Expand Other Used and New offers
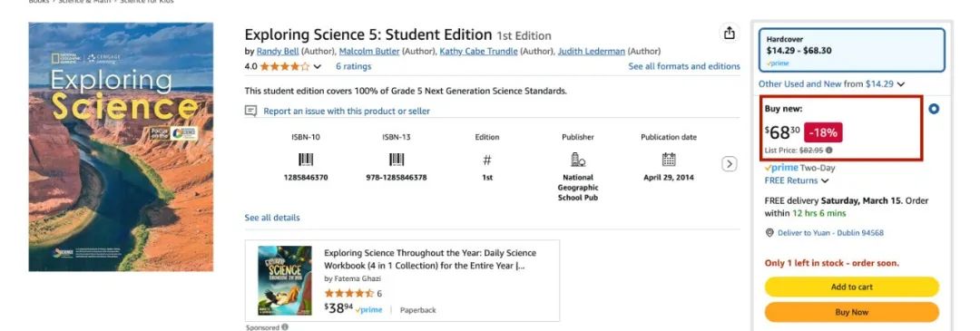This screenshot has width=980, height=331. click(831, 83)
